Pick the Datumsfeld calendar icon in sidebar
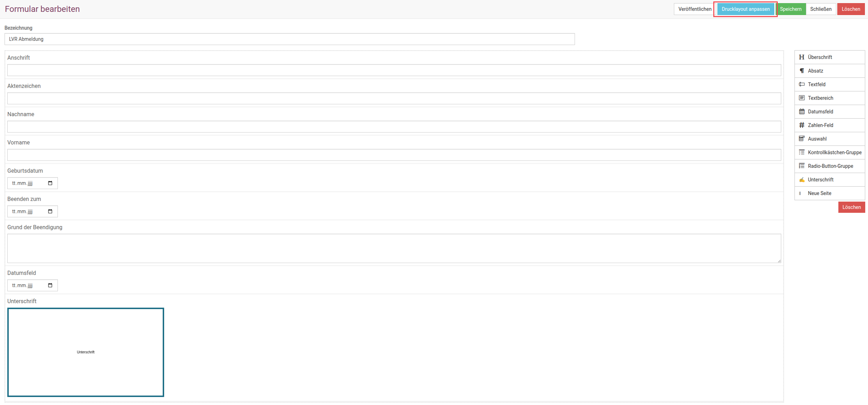Image resolution: width=868 pixels, height=405 pixels. pyautogui.click(x=801, y=112)
